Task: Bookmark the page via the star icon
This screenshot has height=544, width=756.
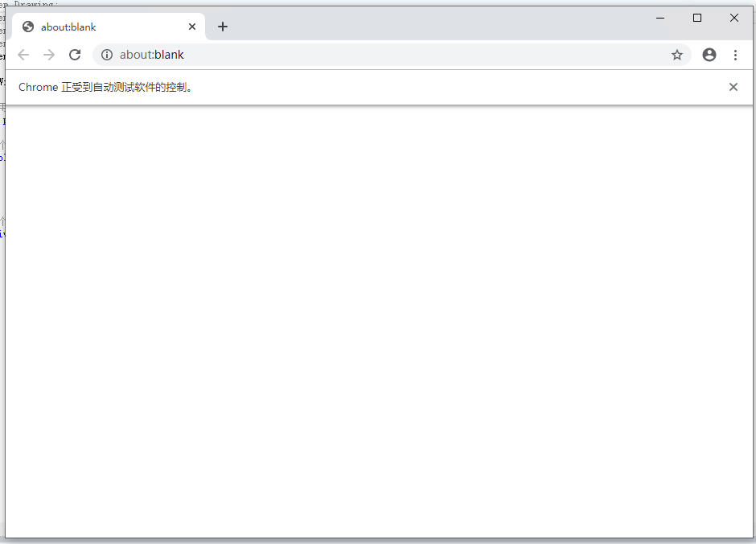Action: pos(677,55)
